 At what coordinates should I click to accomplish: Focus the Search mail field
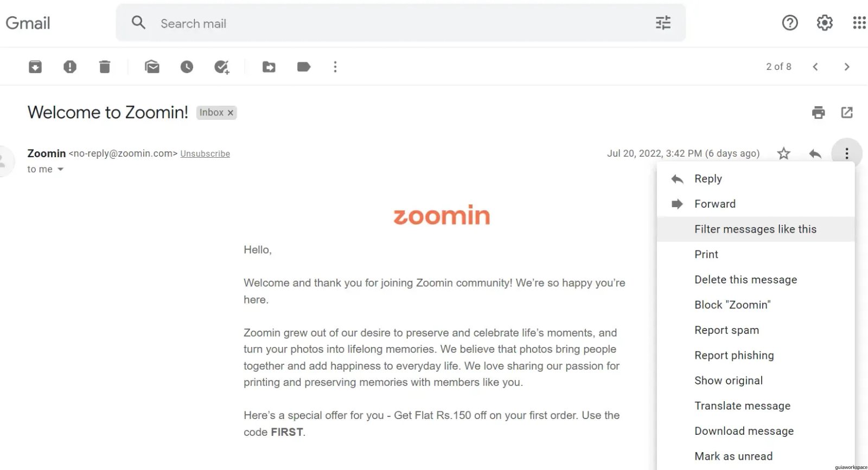[x=401, y=23]
